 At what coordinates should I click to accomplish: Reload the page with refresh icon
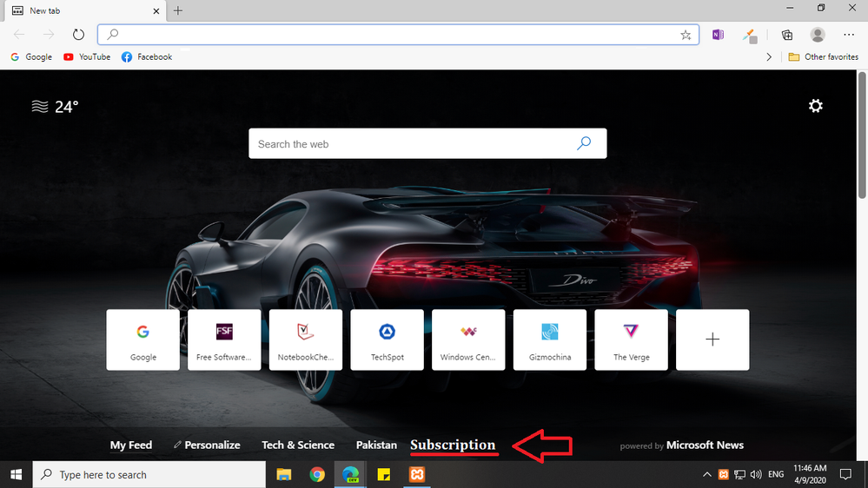[x=78, y=35]
